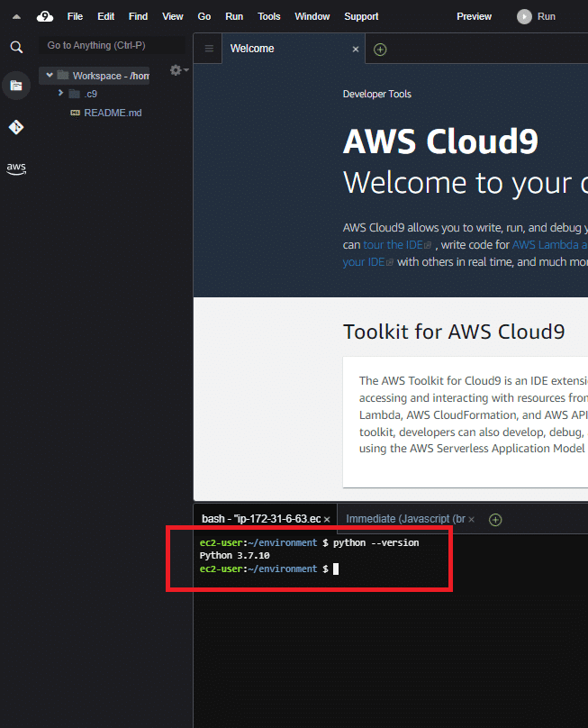Close the Immediate Javascript tab
The height and width of the screenshot is (728, 588).
472,520
